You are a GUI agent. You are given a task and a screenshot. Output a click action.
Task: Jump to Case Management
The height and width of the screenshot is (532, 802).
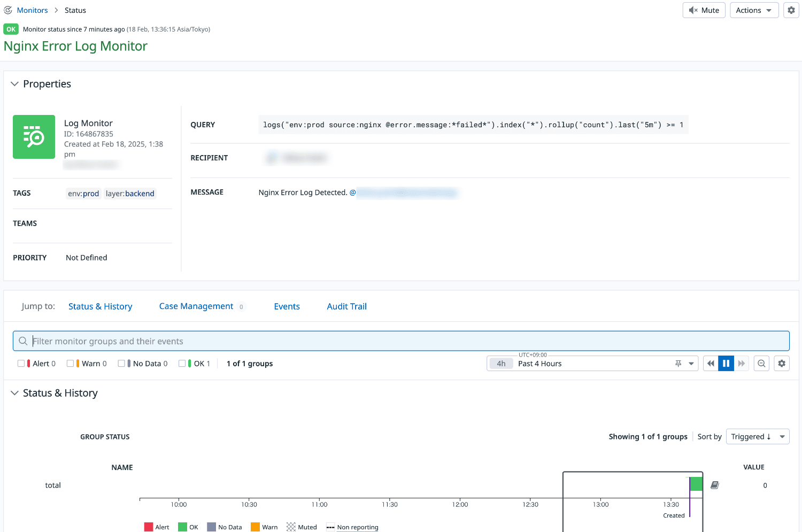(196, 306)
